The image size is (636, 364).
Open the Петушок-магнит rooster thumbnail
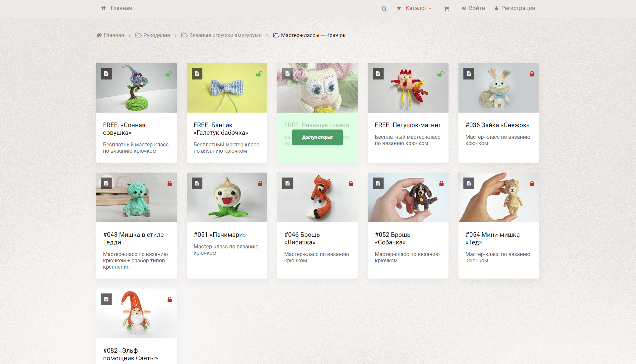point(408,88)
